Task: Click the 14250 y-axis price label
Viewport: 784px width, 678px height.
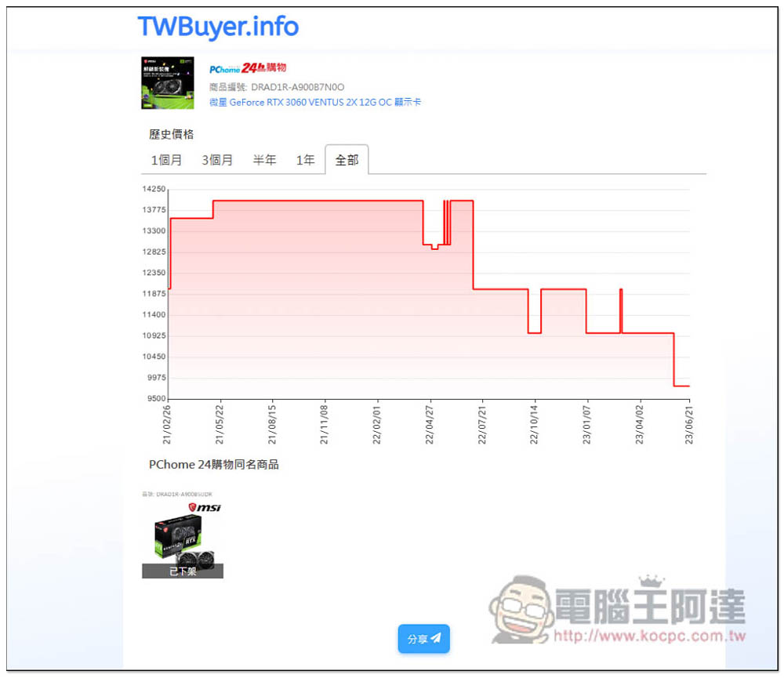Action: coord(154,189)
